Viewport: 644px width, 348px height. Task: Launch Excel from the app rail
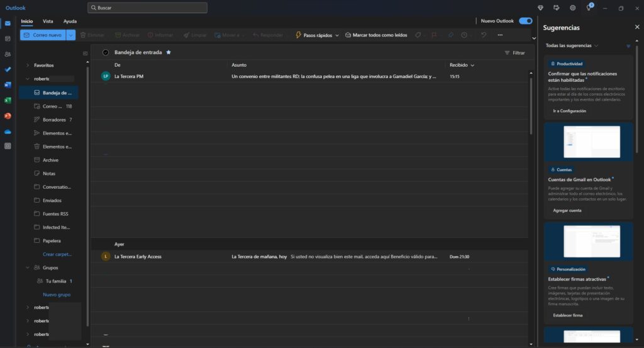8,100
